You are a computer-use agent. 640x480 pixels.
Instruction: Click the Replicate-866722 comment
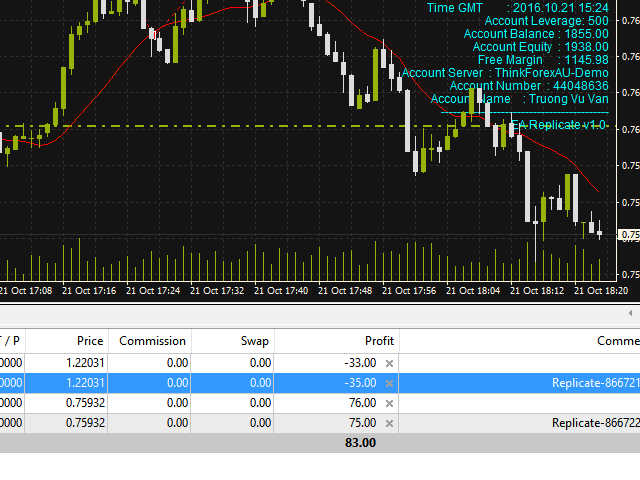click(596, 423)
